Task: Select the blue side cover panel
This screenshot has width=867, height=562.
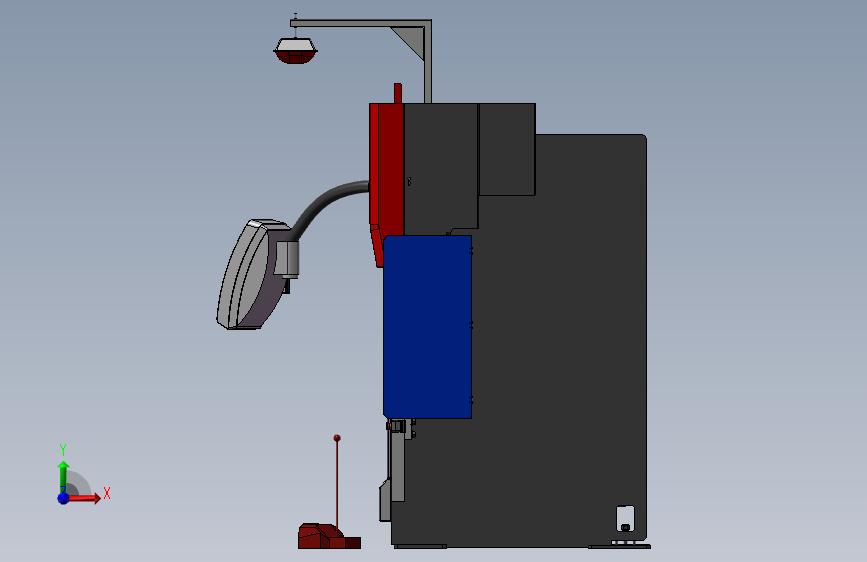Action: 427,326
